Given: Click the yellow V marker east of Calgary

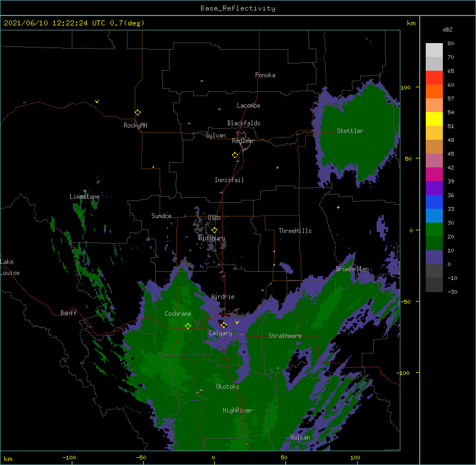Looking at the screenshot, I should click(x=237, y=323).
